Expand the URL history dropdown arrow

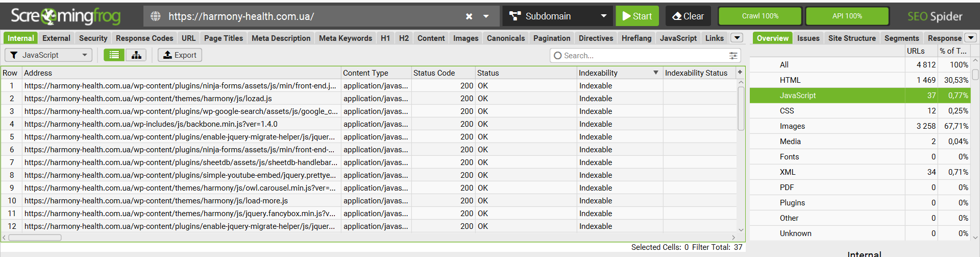pos(486,16)
